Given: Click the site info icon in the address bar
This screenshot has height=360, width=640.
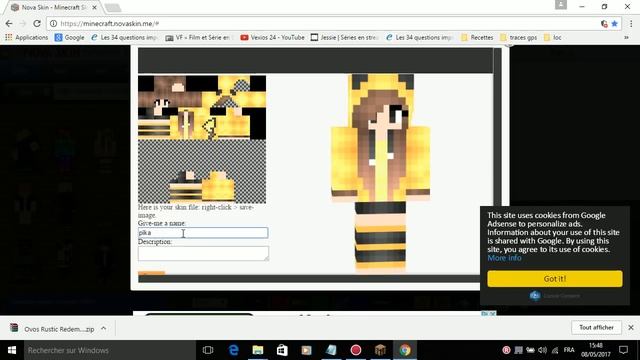Looking at the screenshot, I should pos(53,24).
